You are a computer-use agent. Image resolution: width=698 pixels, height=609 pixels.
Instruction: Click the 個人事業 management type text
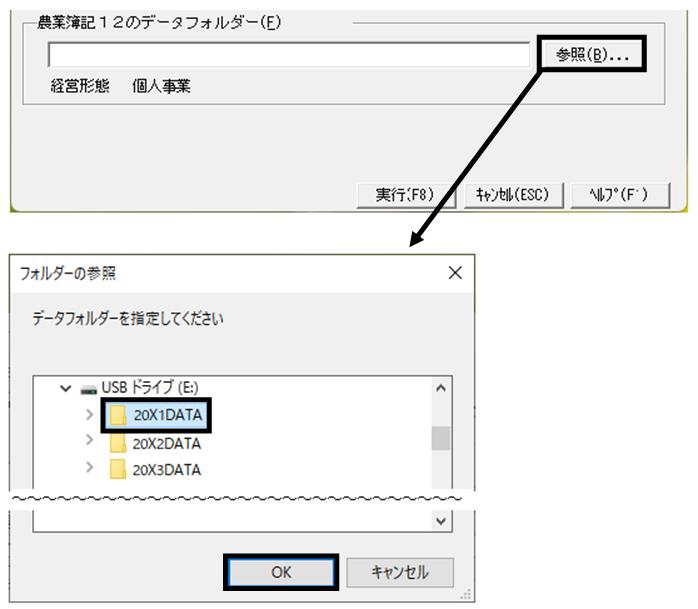[x=161, y=86]
